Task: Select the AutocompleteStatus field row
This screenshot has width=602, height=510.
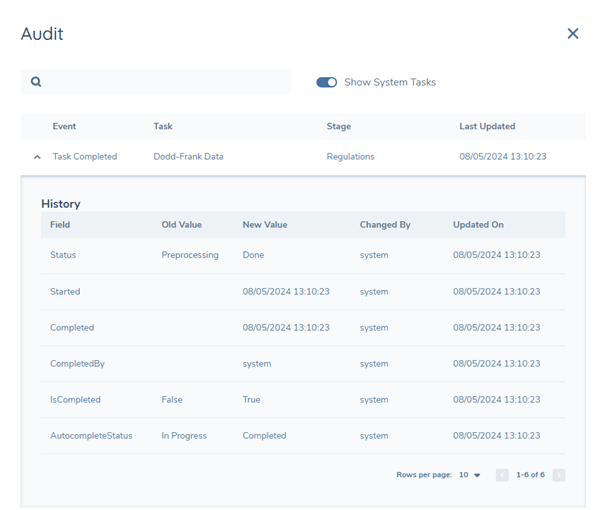Action: [x=303, y=436]
